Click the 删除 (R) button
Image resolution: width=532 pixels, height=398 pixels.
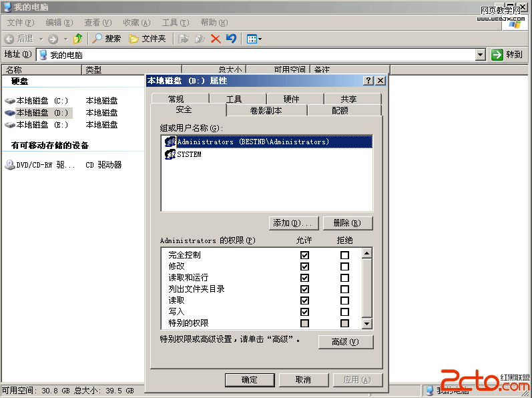tap(348, 223)
